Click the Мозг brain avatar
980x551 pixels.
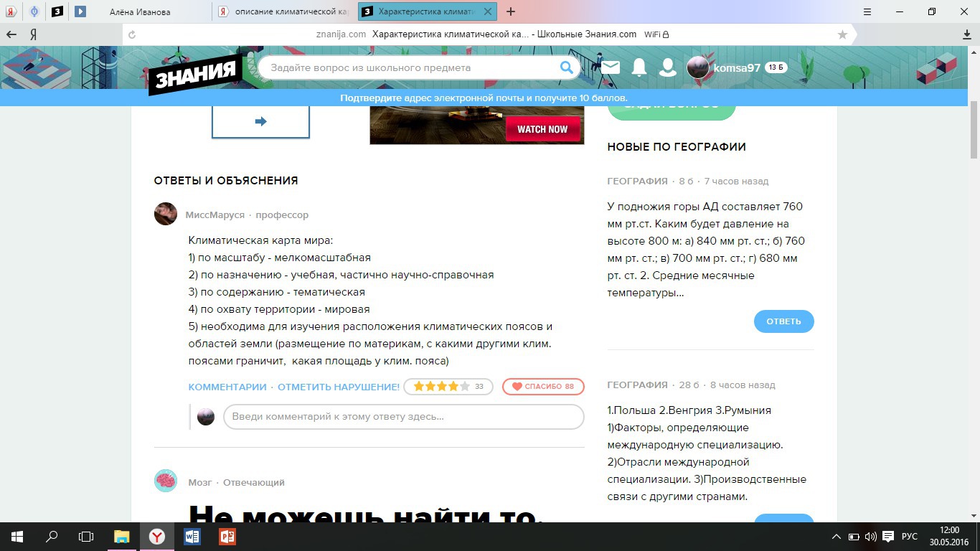[x=166, y=481]
